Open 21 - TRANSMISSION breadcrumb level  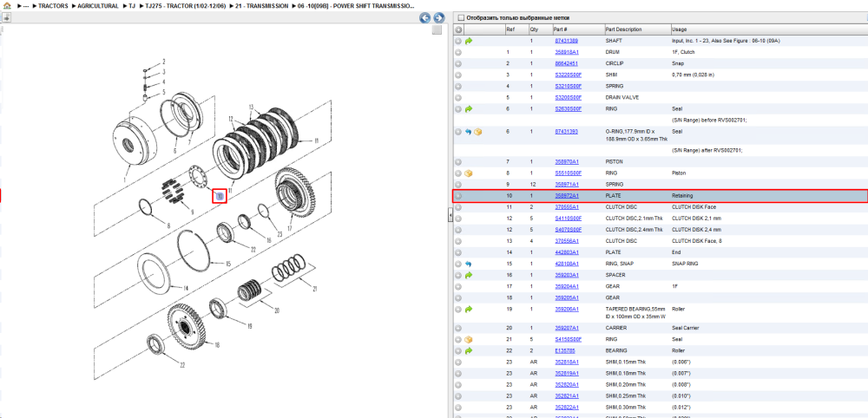click(x=261, y=5)
